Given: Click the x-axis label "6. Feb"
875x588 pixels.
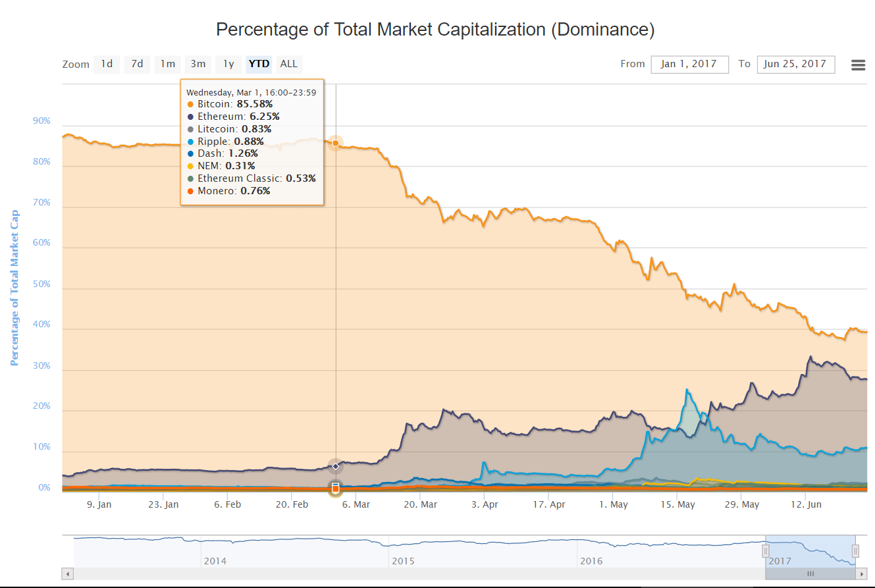Looking at the screenshot, I should point(227,505).
